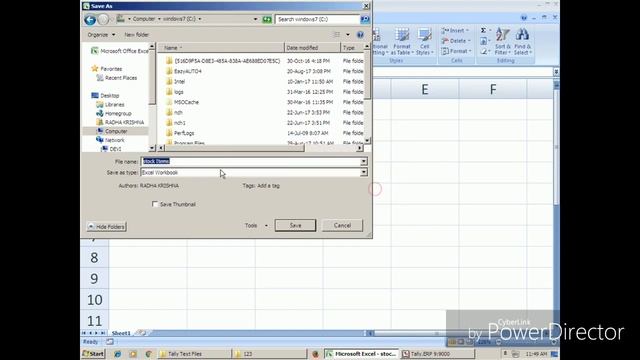Click Format in Excel Cells group
Screen dimensions: 640x360
tap(456, 51)
